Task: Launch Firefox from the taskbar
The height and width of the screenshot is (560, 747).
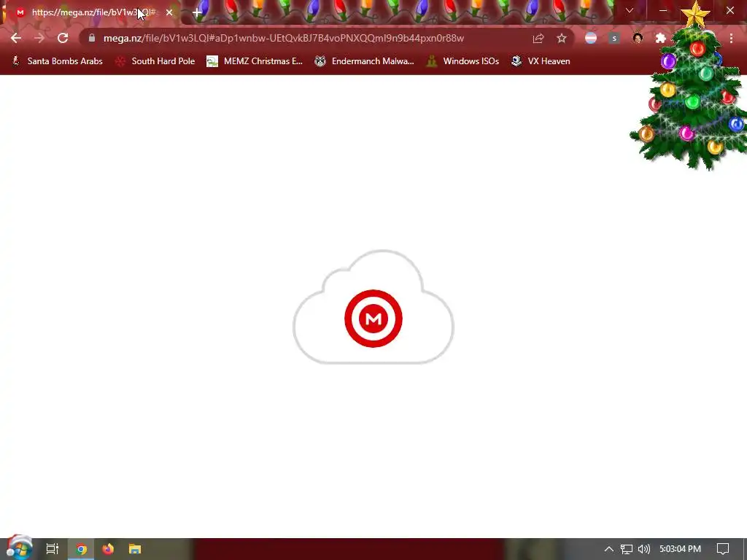Action: tap(108, 549)
